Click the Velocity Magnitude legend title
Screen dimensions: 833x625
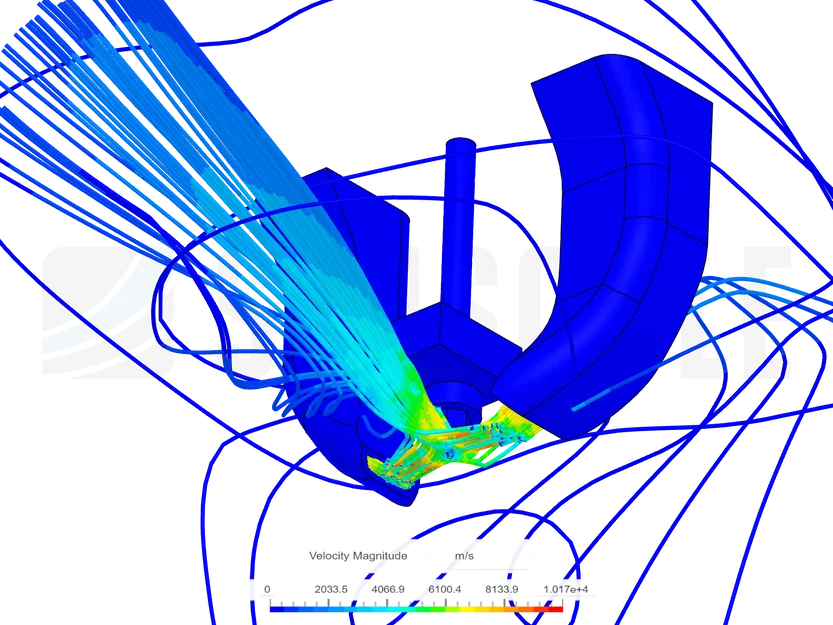coord(358,556)
